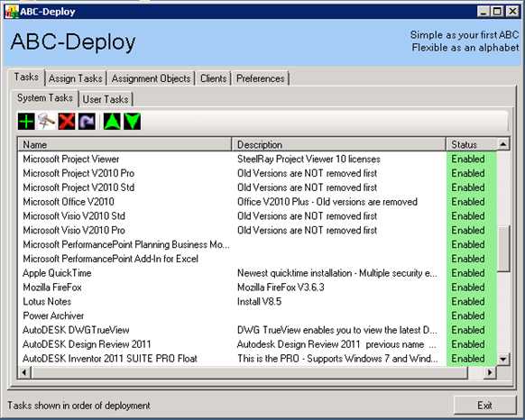This screenshot has width=525, height=420.
Task: Click the horizontal scrollbar right arrow
Action: [x=490, y=372]
